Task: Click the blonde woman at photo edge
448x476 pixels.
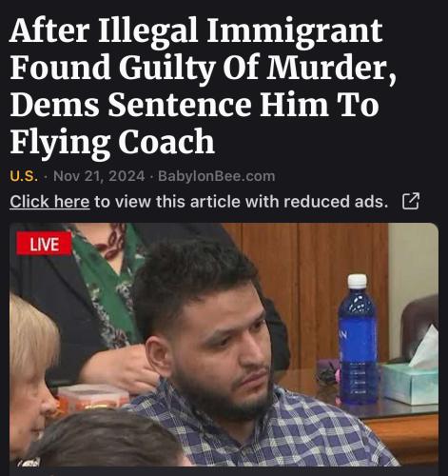Action: click(x=31, y=371)
